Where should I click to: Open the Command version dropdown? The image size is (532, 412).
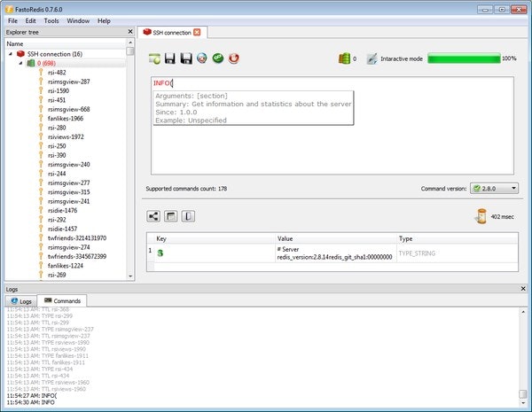(495, 188)
